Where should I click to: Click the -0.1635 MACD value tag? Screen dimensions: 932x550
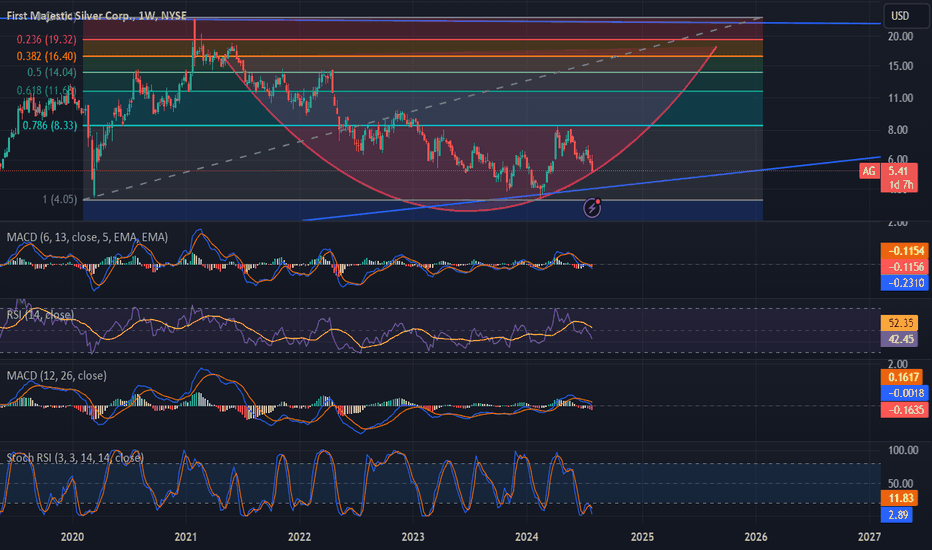[x=904, y=410]
